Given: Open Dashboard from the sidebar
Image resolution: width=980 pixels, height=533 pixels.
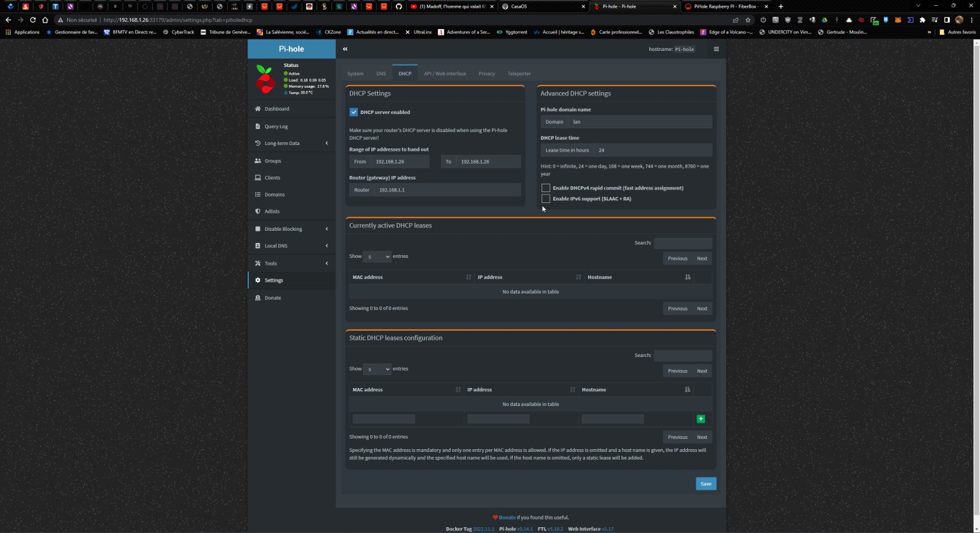Looking at the screenshot, I should pos(277,109).
